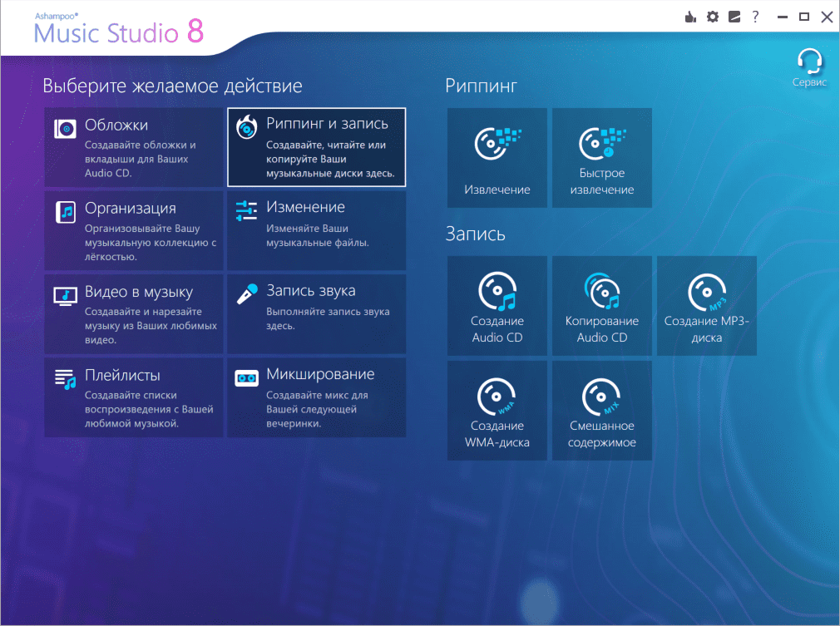Click the skin image icon in title bar
This screenshot has width=840, height=626.
coord(734,17)
